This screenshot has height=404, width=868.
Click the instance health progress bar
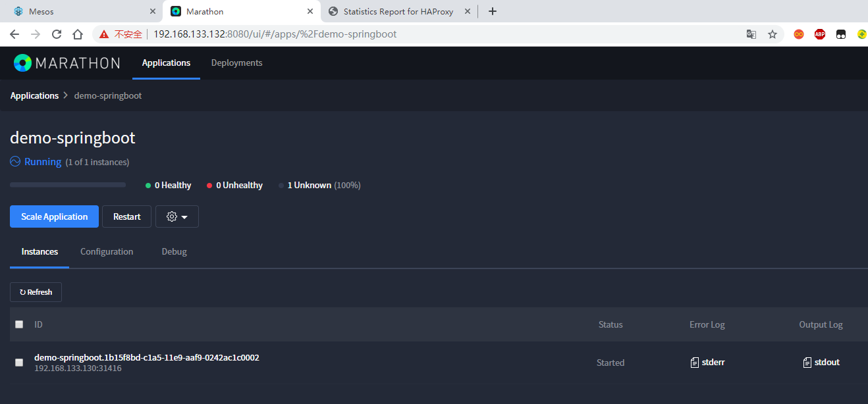tap(68, 185)
